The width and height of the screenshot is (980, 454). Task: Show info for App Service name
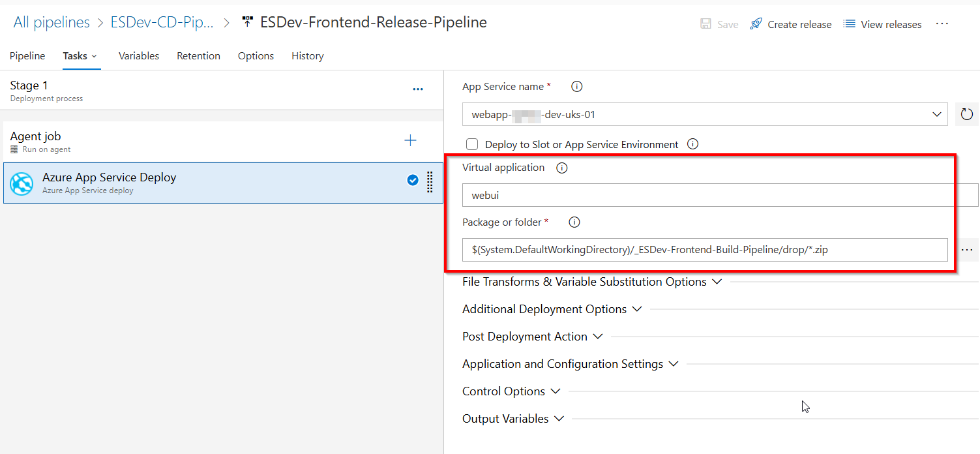click(576, 86)
